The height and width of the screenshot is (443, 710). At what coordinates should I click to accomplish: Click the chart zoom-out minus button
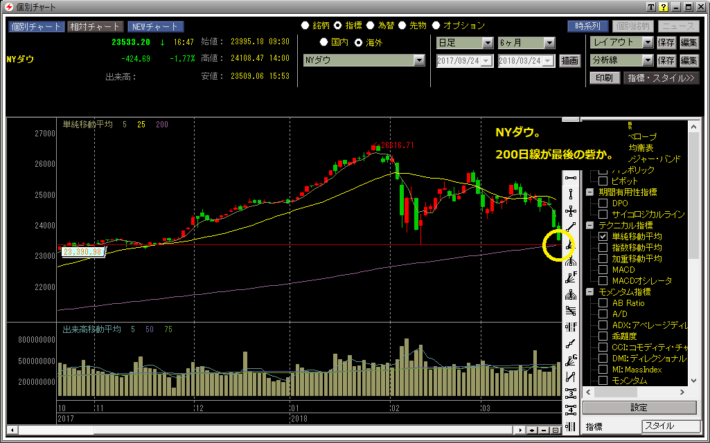[x=544, y=430]
